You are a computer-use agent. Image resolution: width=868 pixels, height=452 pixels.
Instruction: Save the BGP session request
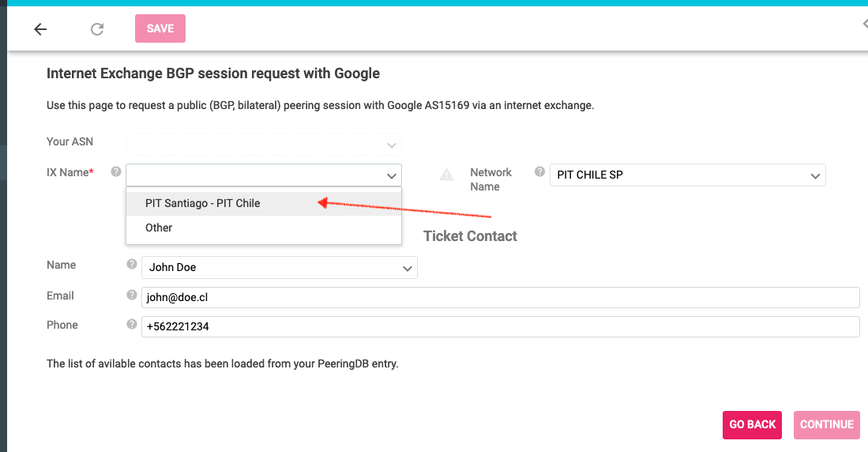pyautogui.click(x=160, y=28)
